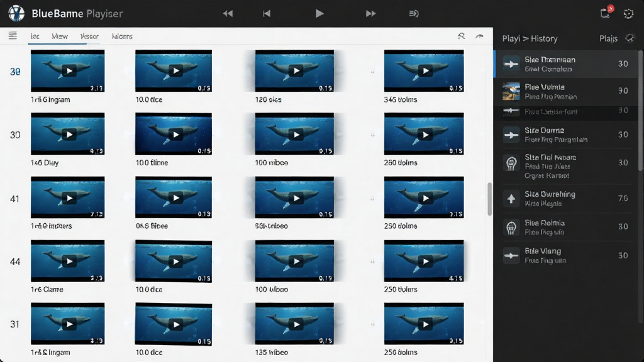Start playback with the top play button
This screenshot has height=362, width=644.
point(319,14)
